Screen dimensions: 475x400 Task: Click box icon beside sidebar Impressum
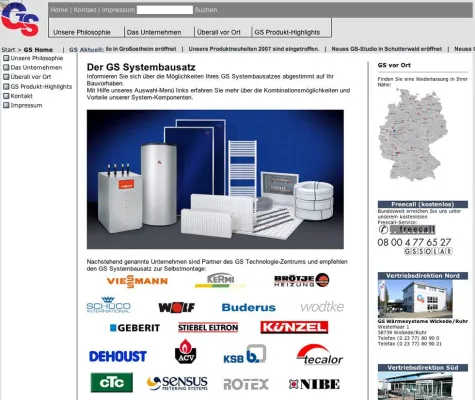pyautogui.click(x=6, y=105)
